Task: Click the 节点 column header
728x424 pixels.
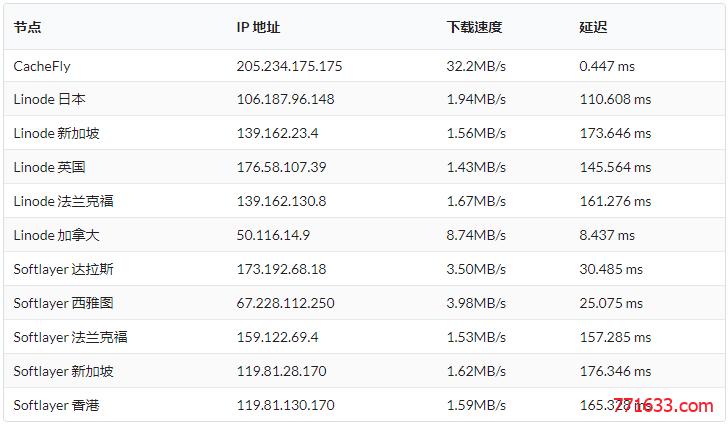Action: [27, 27]
